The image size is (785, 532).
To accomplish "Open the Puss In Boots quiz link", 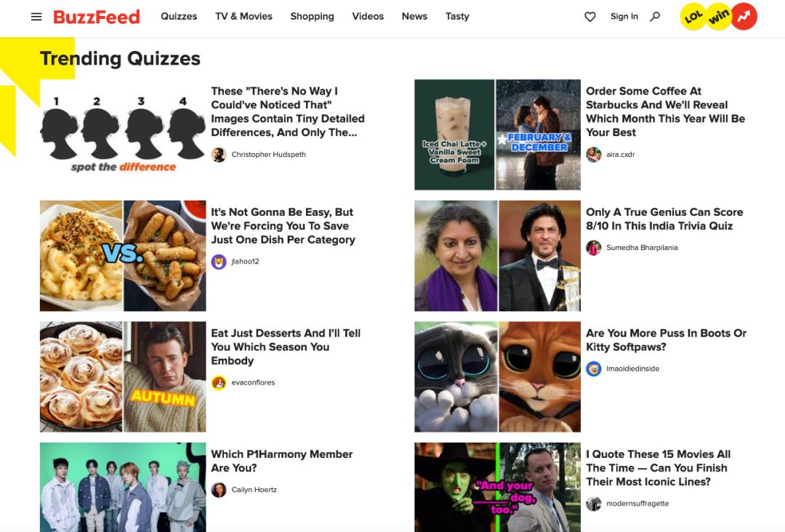I will pyautogui.click(x=666, y=340).
